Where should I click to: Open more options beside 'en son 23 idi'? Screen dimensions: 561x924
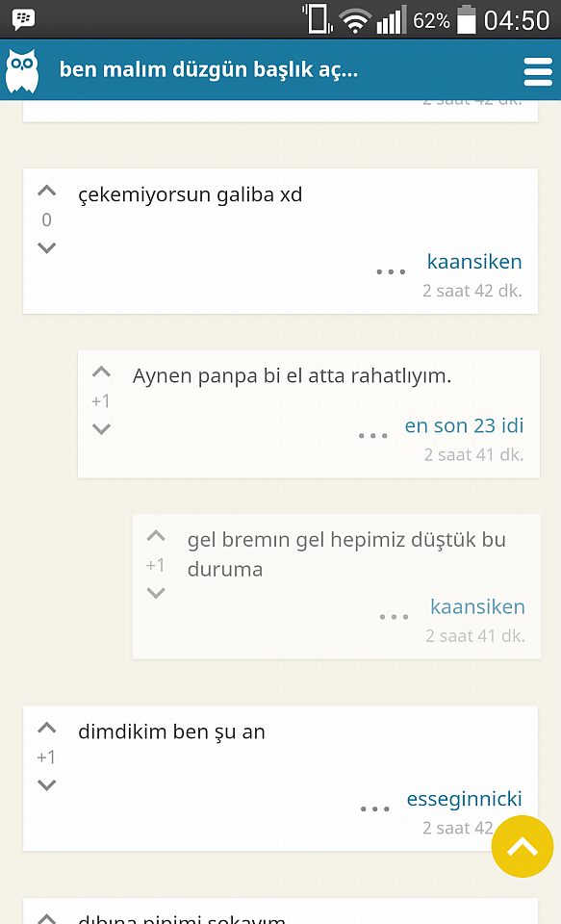click(x=373, y=436)
